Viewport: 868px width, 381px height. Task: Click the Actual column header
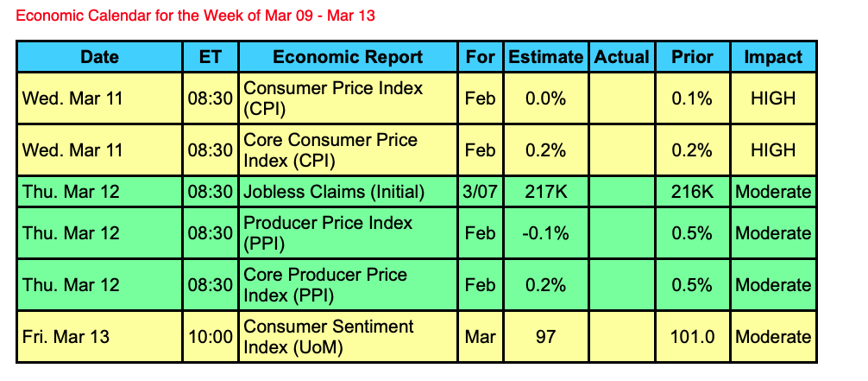[x=621, y=57]
